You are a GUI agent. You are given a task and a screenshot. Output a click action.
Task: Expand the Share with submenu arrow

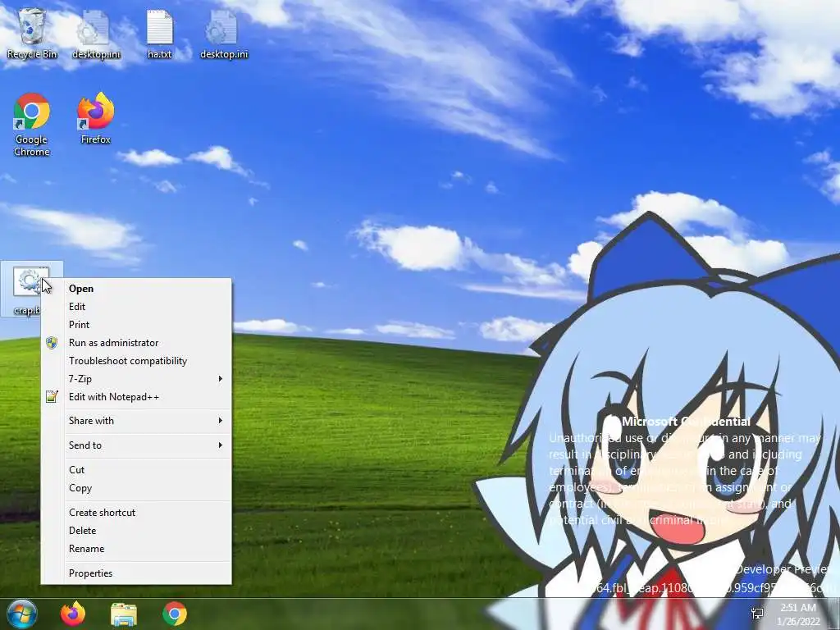click(220, 421)
